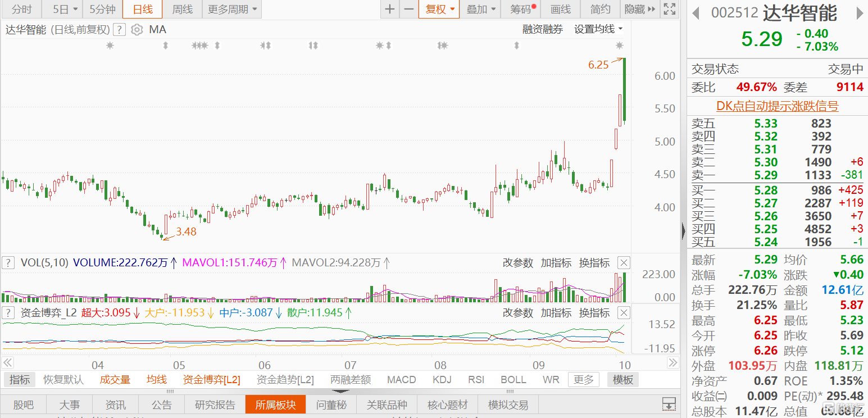This screenshot has width=868, height=418.
Task: Toggle 均线 indicator
Action: tap(157, 380)
